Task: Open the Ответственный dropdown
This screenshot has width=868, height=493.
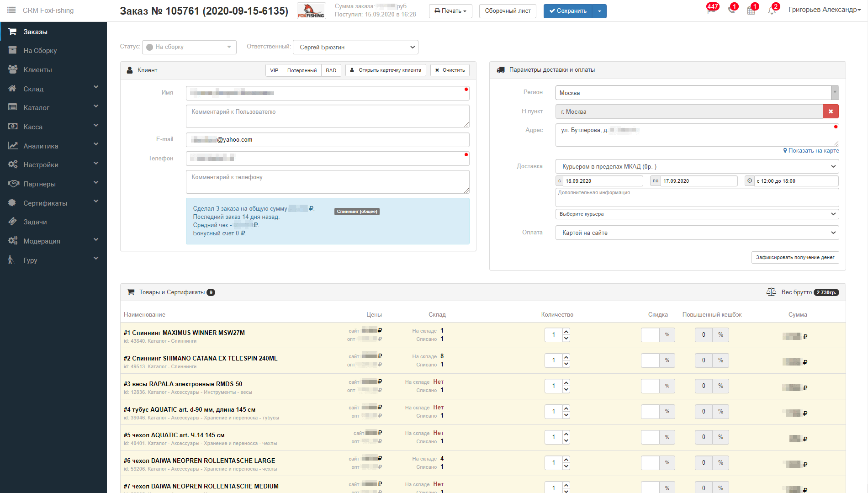Action: (355, 47)
